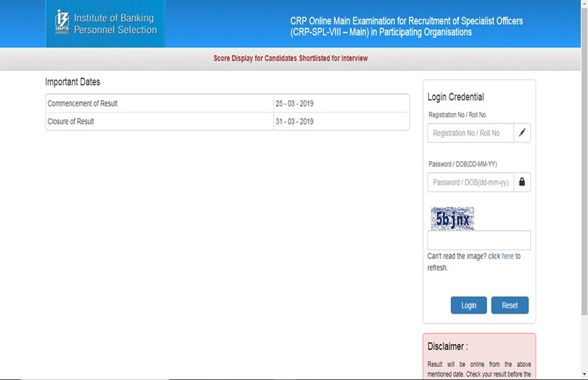Click the 25 - 03 - 2019 date cell
Image resolution: width=588 pixels, height=380 pixels.
(295, 104)
